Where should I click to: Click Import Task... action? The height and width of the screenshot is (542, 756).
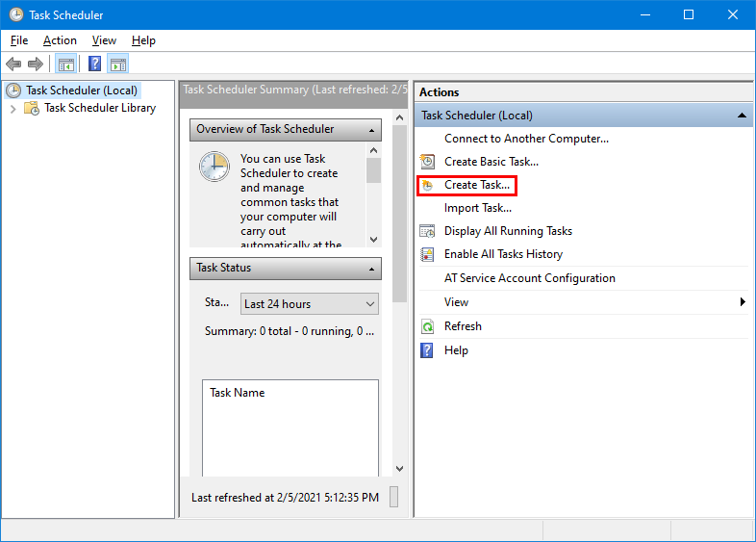click(478, 208)
